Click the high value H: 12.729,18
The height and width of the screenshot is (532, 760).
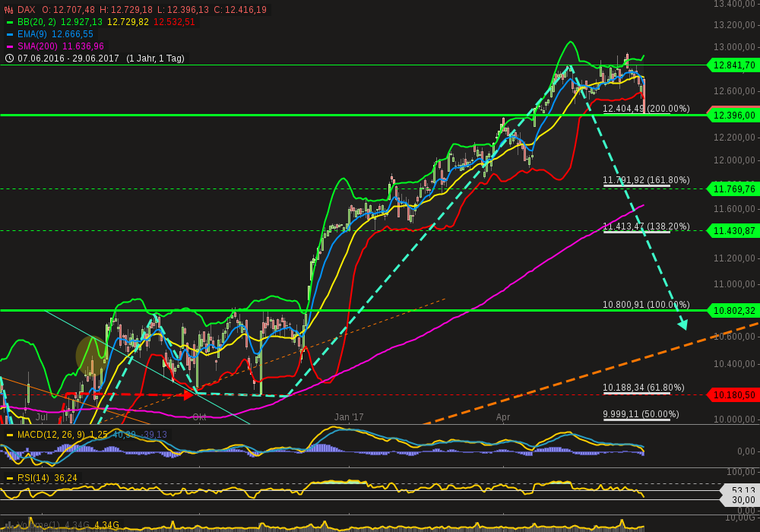point(126,10)
